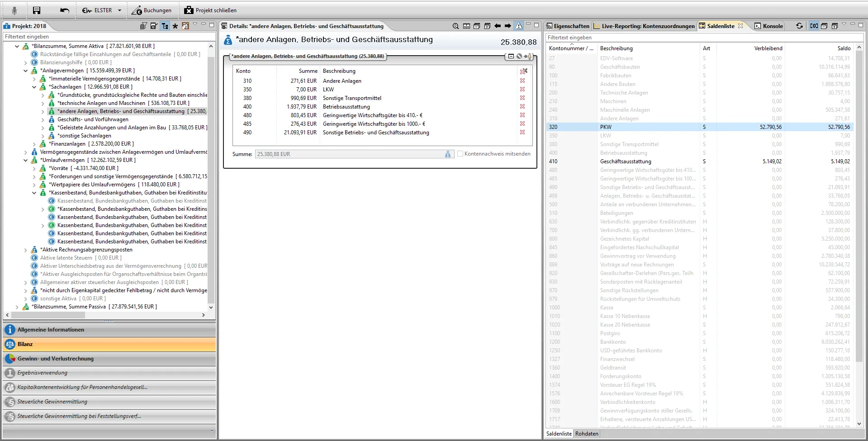
Task: Click the Summe field showing 25.380,88 EUR
Action: (354, 154)
